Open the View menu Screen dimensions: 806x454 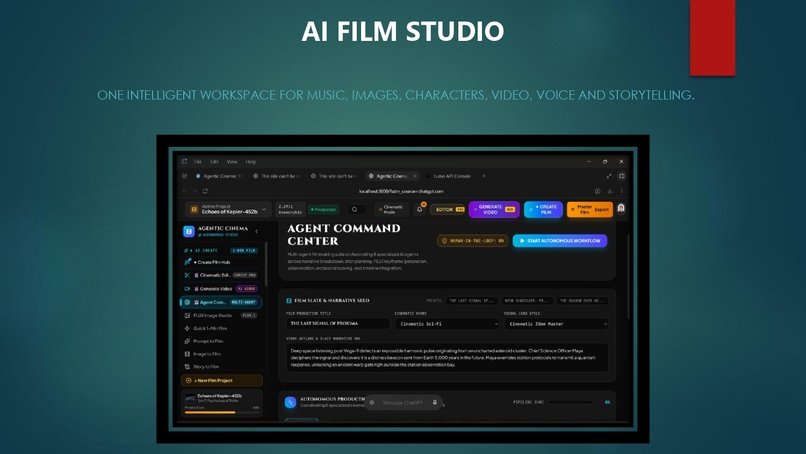[232, 161]
